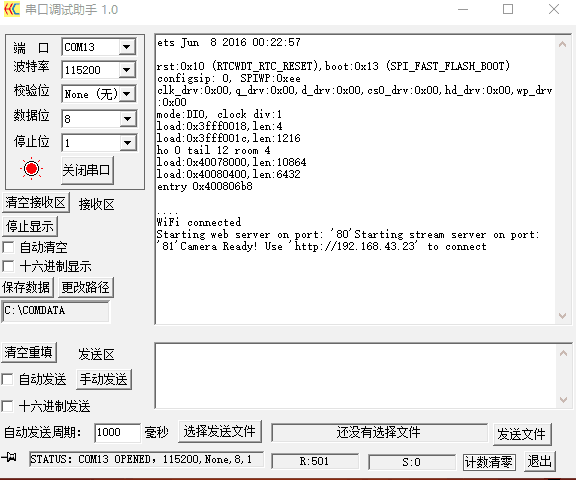Click 停止显示 button
The image size is (576, 480).
coord(30,226)
